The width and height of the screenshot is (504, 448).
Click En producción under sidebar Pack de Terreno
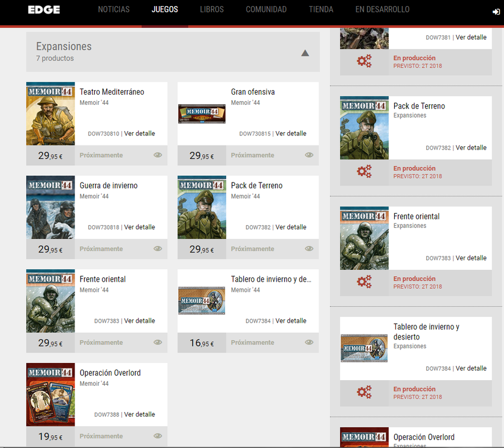point(414,169)
